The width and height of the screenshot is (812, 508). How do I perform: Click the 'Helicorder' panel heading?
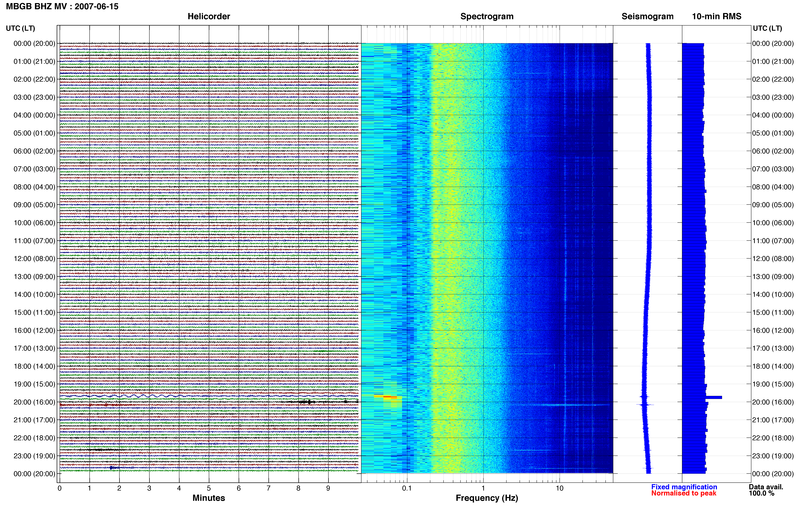tap(208, 16)
